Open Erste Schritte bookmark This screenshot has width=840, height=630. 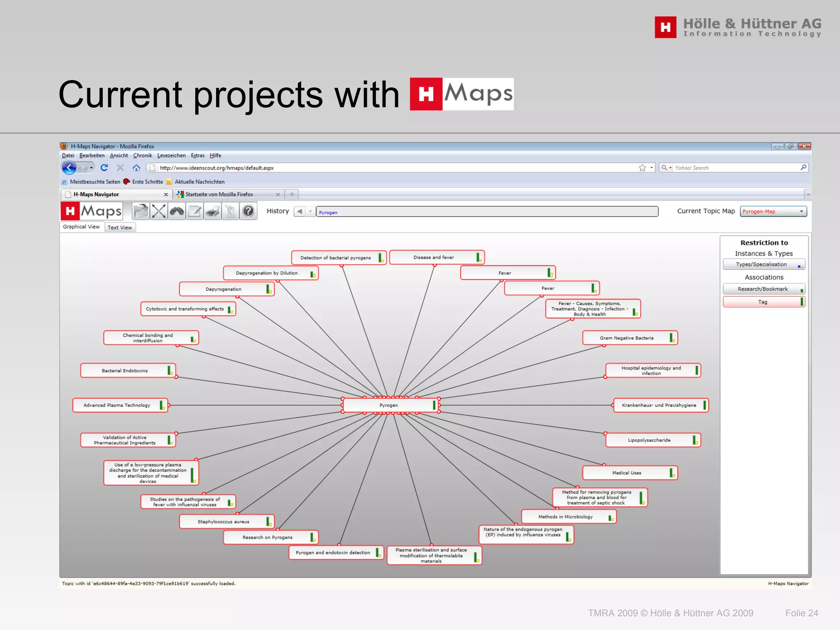coord(143,182)
